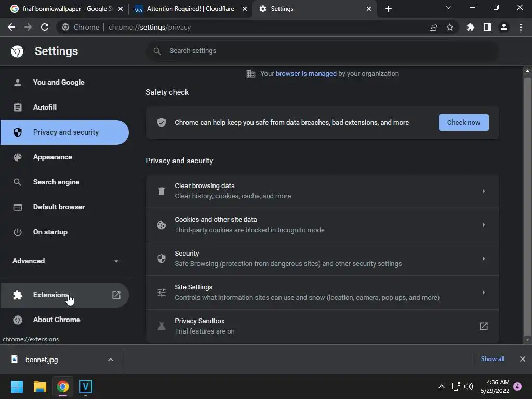Screen dimensions: 532x399
Task: Expand the Advanced section in sidebar
Action: [65, 261]
